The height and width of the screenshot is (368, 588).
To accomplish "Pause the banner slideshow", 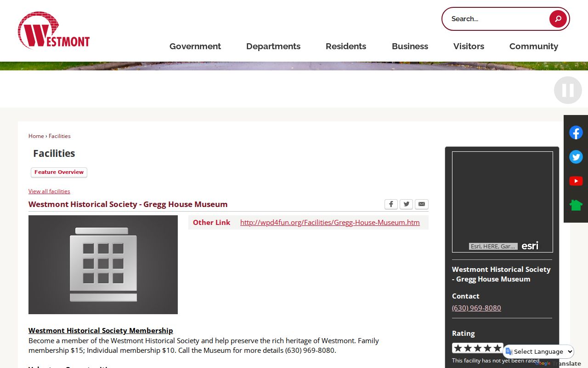I will point(568,90).
